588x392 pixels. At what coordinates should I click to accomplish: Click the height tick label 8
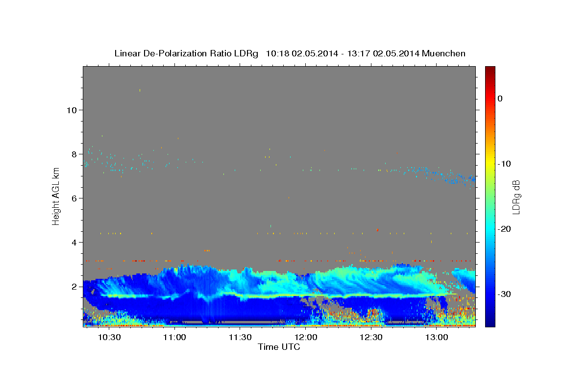click(75, 154)
